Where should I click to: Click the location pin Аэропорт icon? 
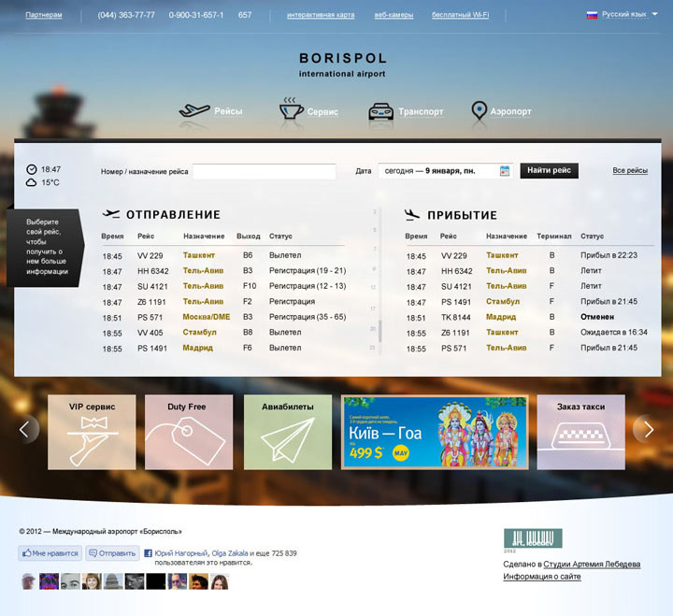point(479,111)
